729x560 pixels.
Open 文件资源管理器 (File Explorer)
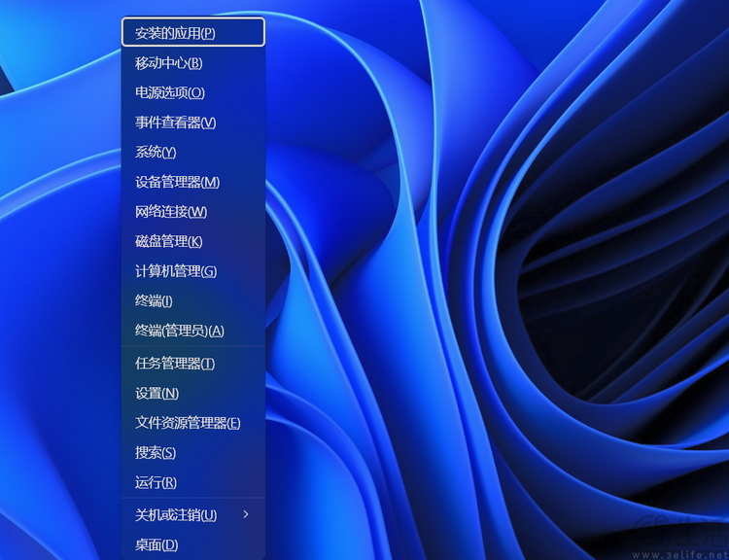pos(188,423)
